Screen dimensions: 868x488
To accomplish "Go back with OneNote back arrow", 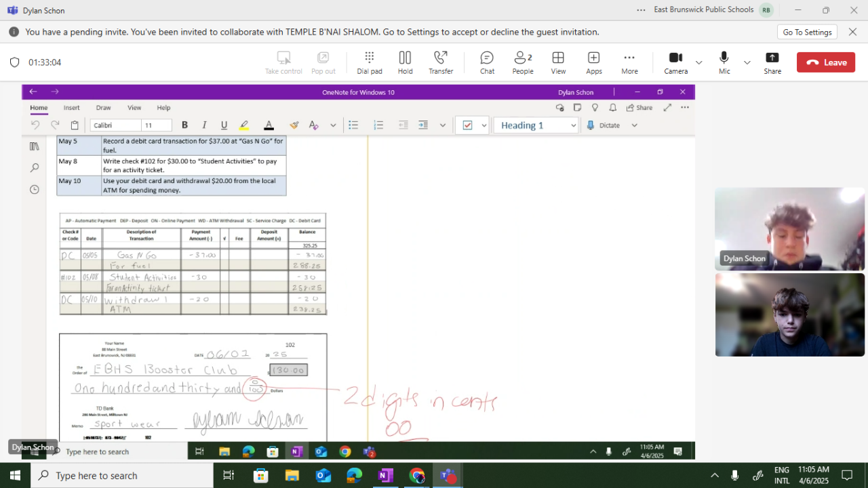I will pyautogui.click(x=33, y=91).
